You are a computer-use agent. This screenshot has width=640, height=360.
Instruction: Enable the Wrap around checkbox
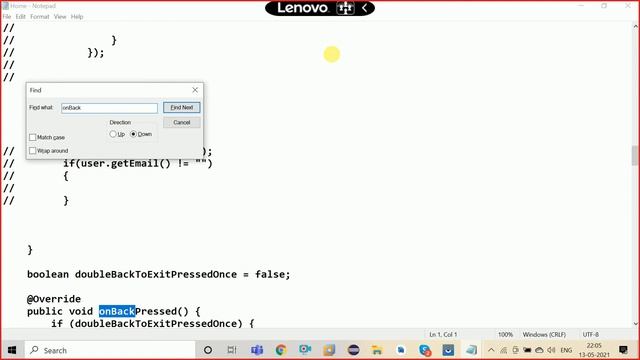pyautogui.click(x=33, y=151)
